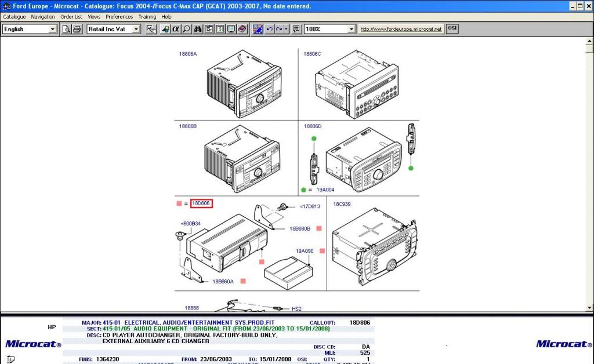Image resolution: width=594 pixels, height=364 pixels.
Task: Open the Preferences menu
Action: point(119,17)
